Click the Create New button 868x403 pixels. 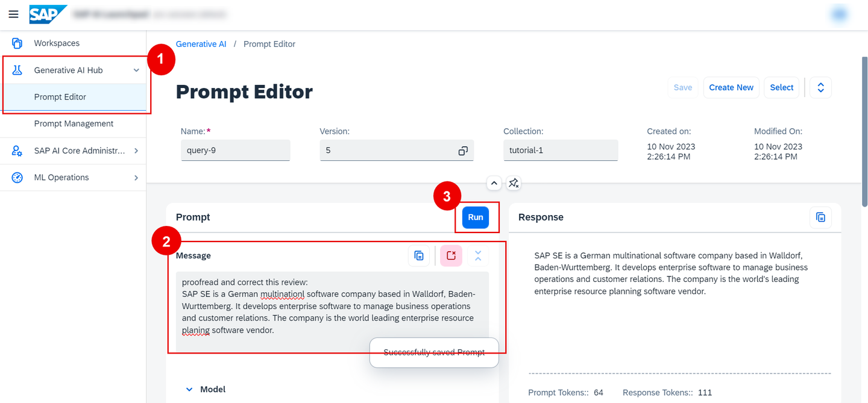tap(731, 87)
